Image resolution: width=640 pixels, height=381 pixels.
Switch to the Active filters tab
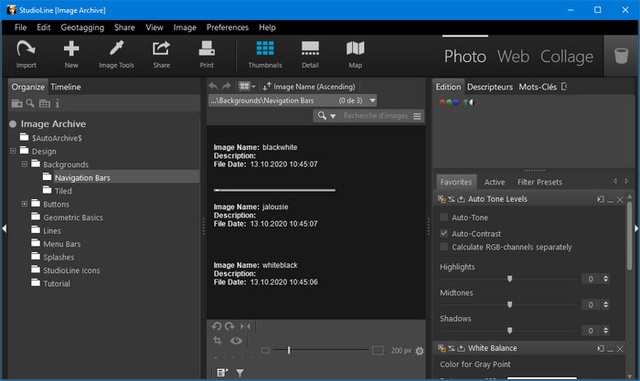tap(494, 182)
